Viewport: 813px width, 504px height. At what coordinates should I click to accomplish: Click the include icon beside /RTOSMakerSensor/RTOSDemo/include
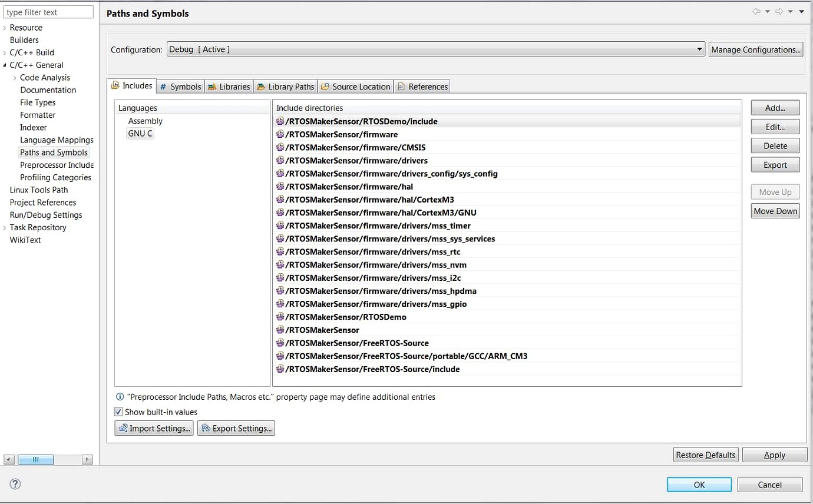click(x=280, y=121)
